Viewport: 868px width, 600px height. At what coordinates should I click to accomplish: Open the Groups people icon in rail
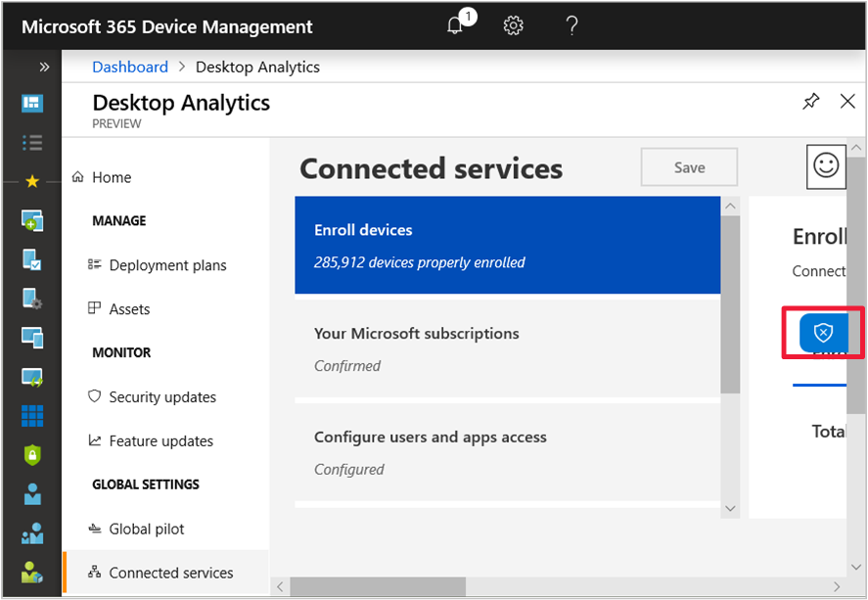pos(32,533)
